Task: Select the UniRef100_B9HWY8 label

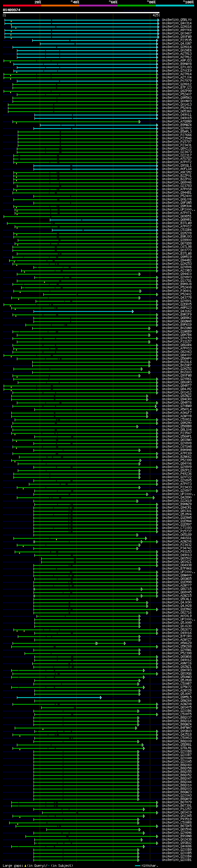Action: [177, 64]
